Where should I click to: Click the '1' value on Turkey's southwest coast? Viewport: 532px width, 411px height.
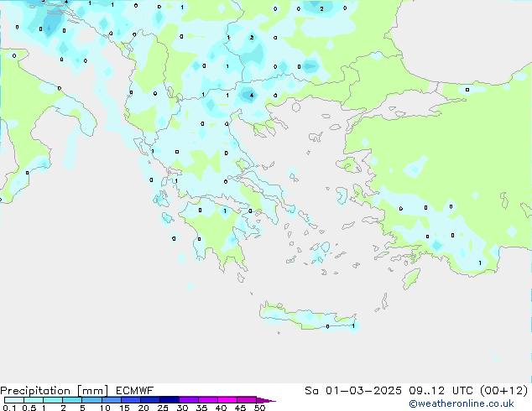point(480,263)
